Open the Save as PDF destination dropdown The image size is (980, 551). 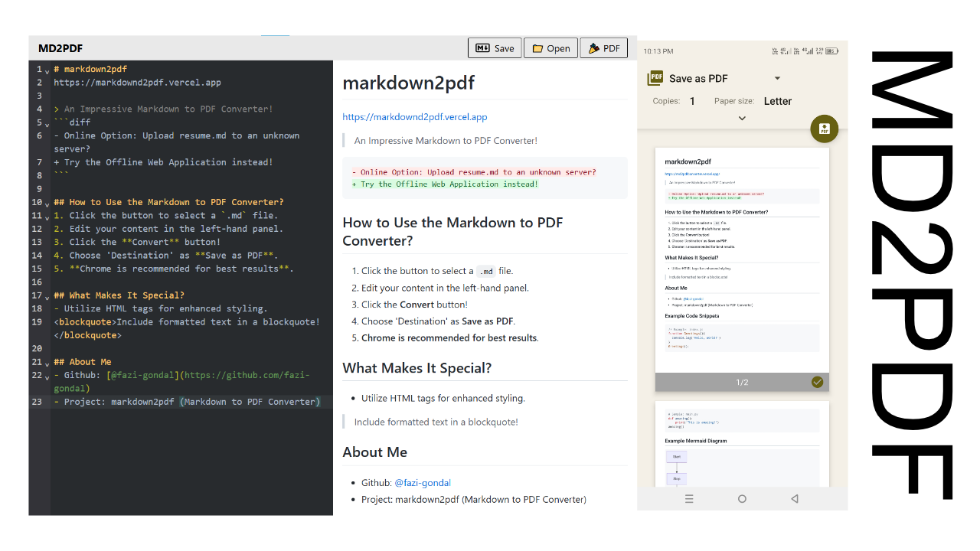[x=777, y=78]
